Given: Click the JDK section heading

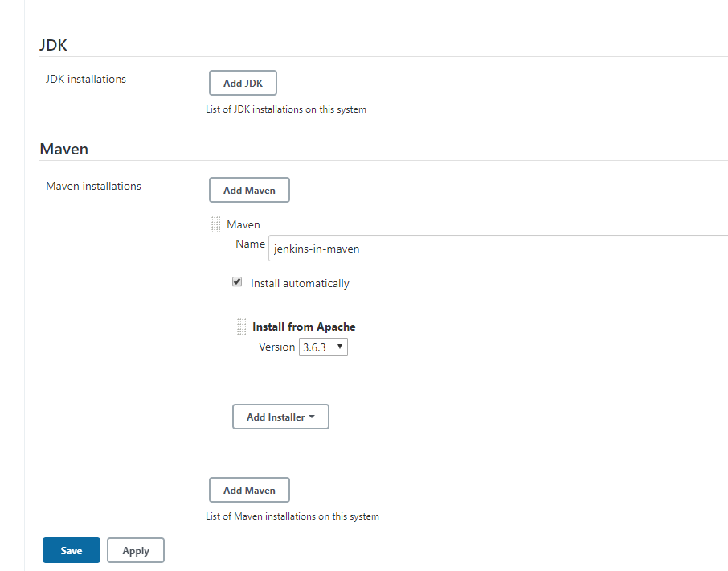Looking at the screenshot, I should tap(53, 45).
